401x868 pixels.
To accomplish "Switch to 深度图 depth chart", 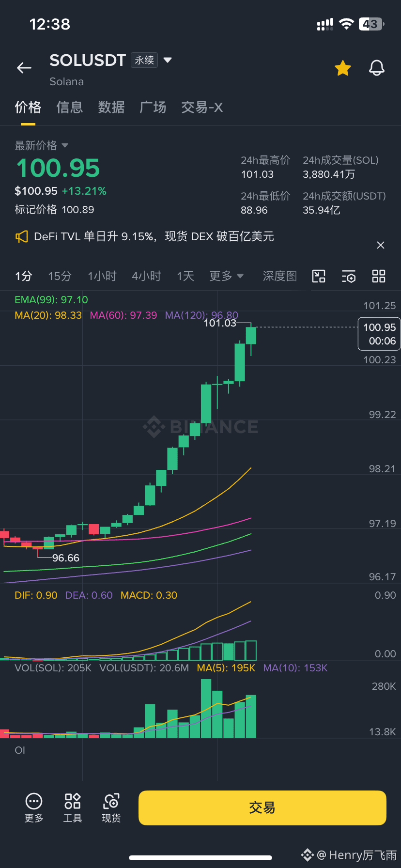I will [x=280, y=276].
